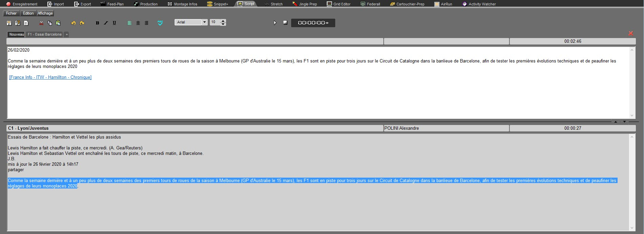Toggle italic formatting
644x234 pixels.
click(x=106, y=23)
